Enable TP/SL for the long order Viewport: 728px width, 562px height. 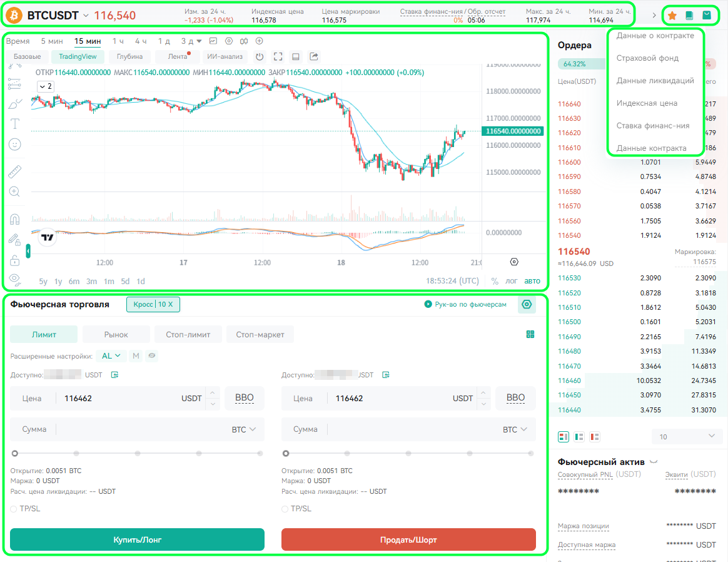pos(14,509)
